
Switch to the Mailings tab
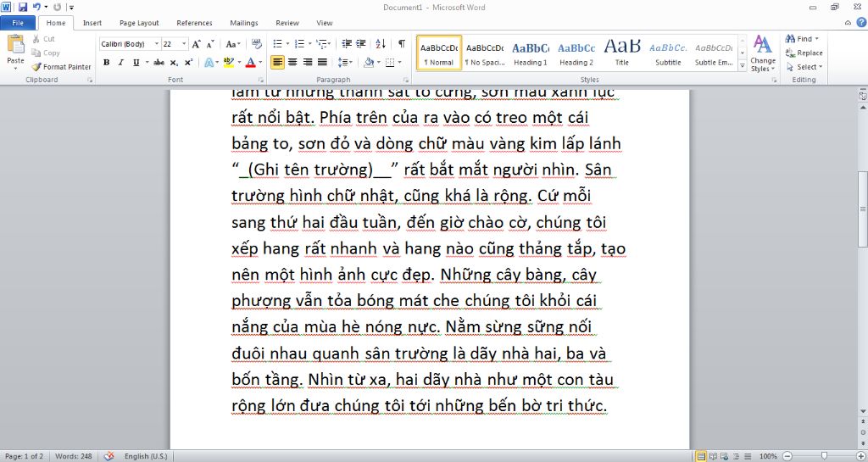244,23
